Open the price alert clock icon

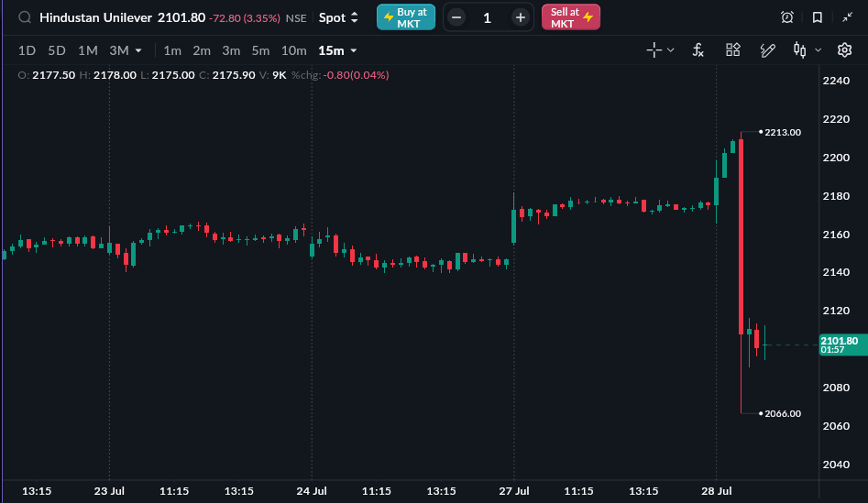(x=786, y=17)
